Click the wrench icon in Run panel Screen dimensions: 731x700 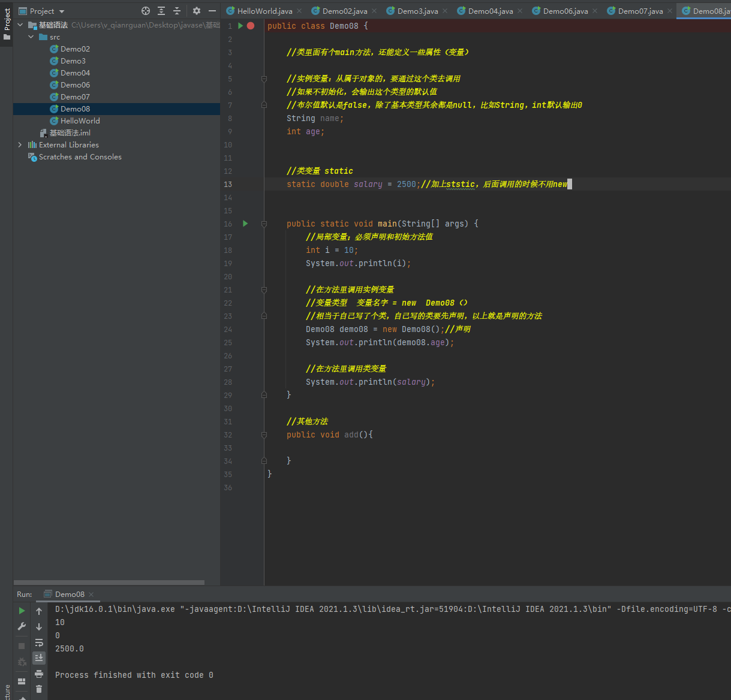click(x=22, y=626)
